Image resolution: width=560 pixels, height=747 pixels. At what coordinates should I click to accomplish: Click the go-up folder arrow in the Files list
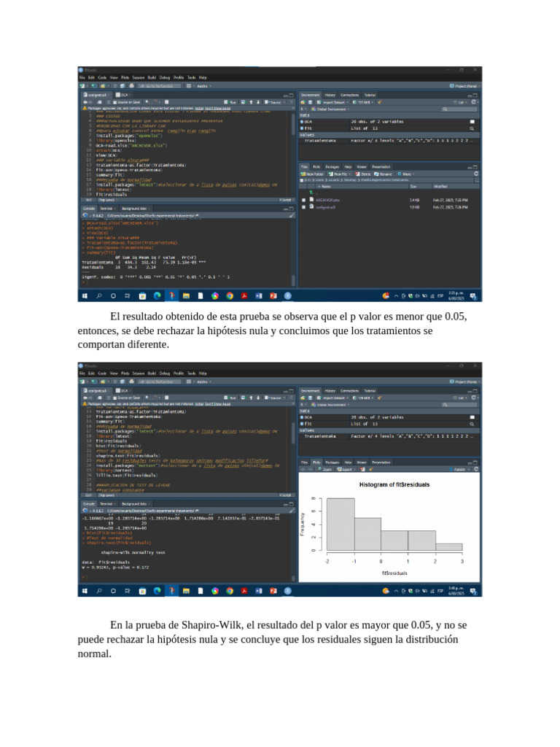pos(311,193)
